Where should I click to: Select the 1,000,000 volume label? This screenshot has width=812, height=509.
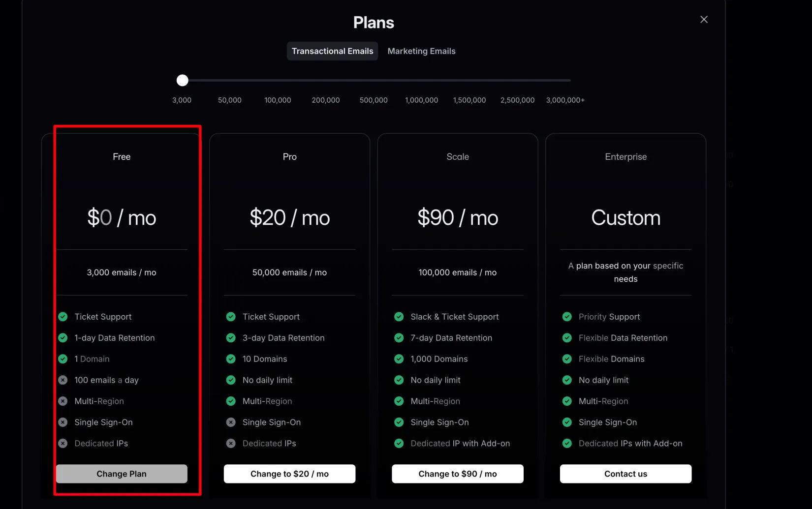pos(421,100)
